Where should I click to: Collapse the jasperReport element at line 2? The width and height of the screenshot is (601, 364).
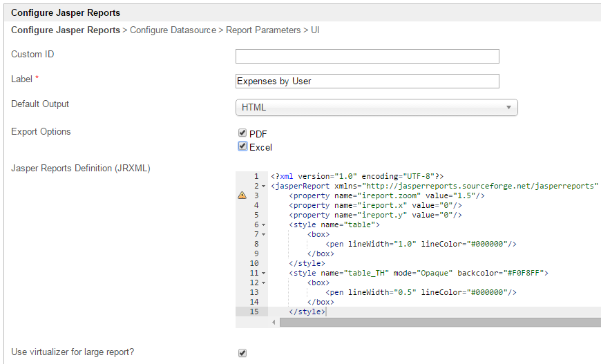point(264,186)
